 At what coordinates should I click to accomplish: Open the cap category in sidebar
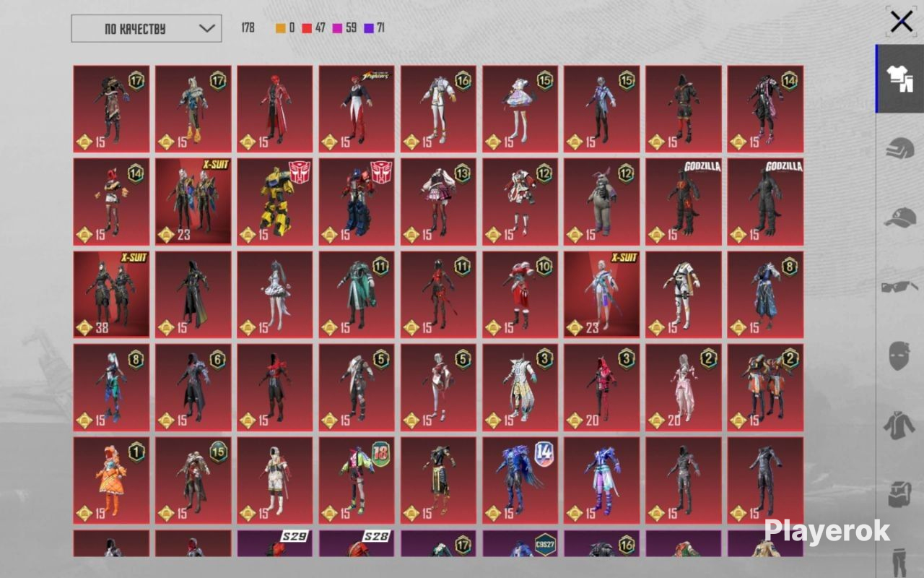[900, 217]
